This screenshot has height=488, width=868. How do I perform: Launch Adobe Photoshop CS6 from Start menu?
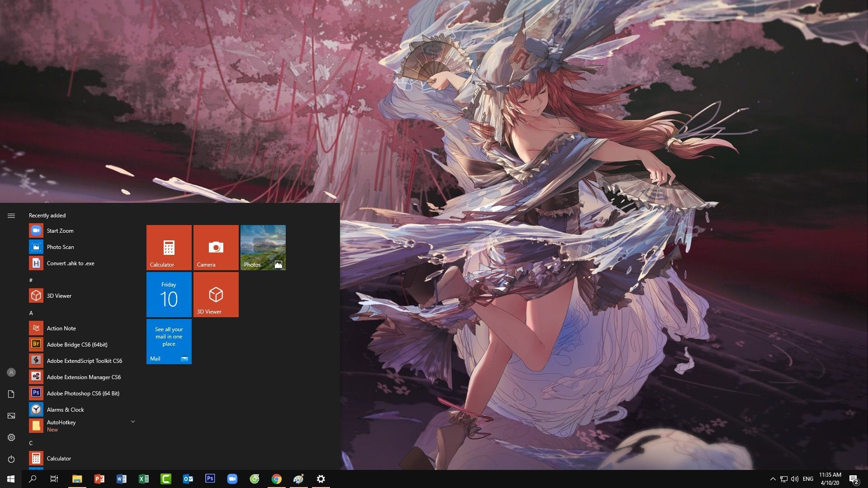(x=83, y=393)
